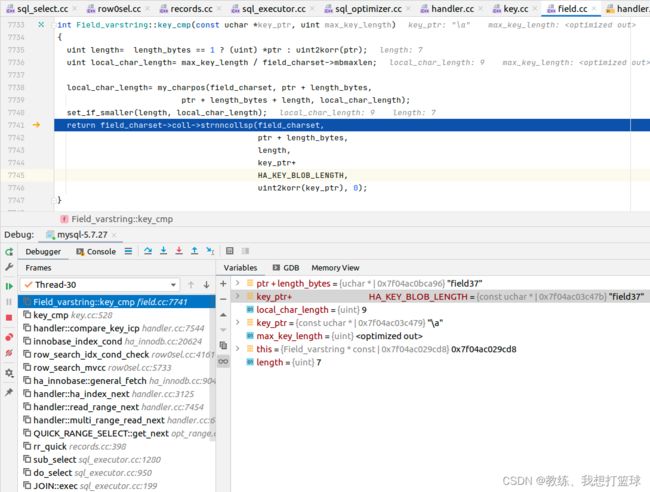Select key_cmp key.cc:528 frame

tap(116, 315)
